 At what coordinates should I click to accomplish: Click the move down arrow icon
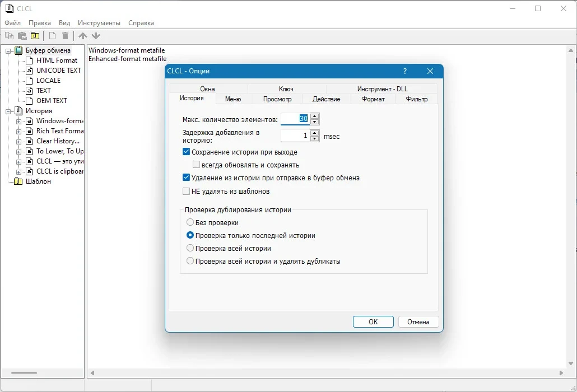[96, 36]
